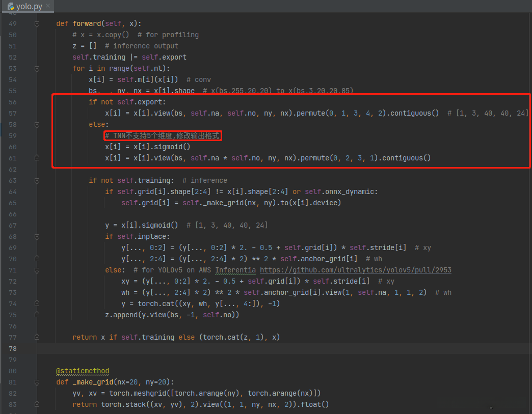Select the yolo.py editor tab
This screenshot has width=532, height=414.
click(28, 6)
